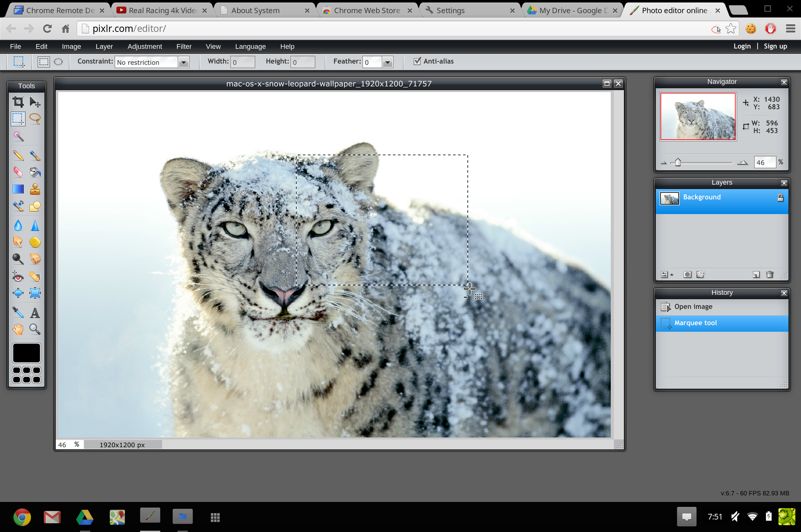This screenshot has height=532, width=801.
Task: Click the Delete layer trash icon
Action: tap(770, 275)
